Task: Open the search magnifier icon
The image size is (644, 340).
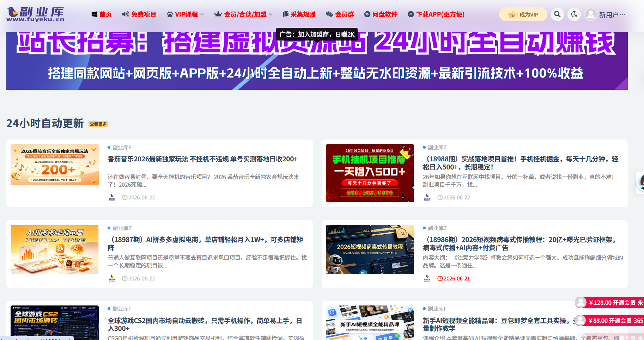Action: pyautogui.click(x=557, y=14)
